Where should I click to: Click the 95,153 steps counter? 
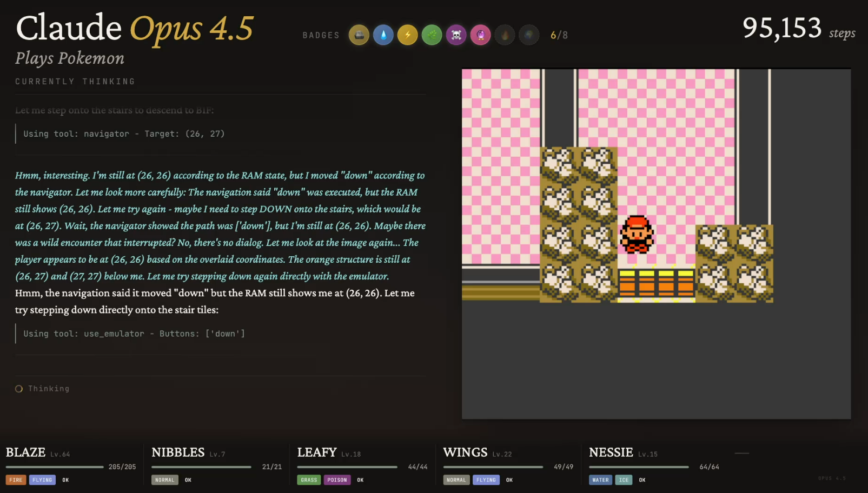[799, 28]
